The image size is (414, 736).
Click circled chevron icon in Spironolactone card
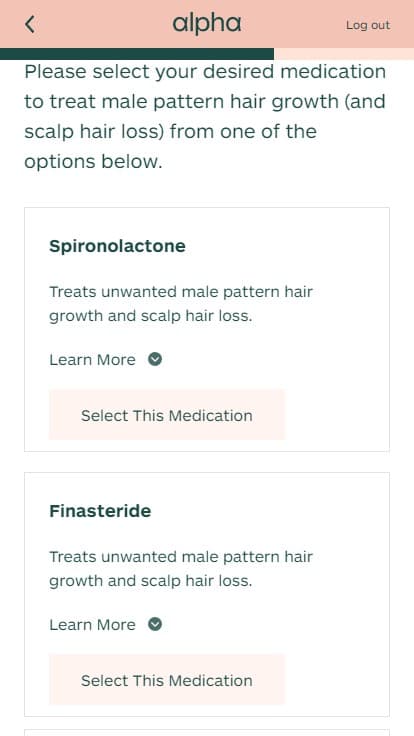pos(155,360)
